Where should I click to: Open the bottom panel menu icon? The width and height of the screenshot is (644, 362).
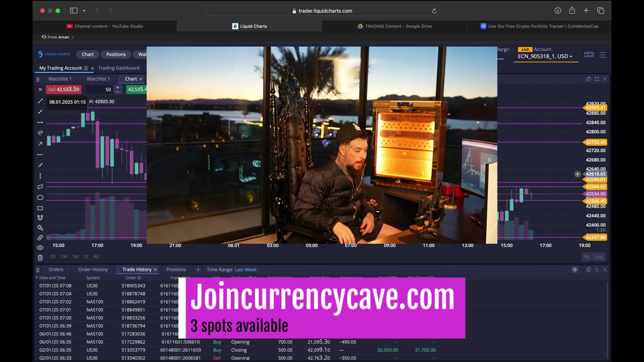(597, 269)
